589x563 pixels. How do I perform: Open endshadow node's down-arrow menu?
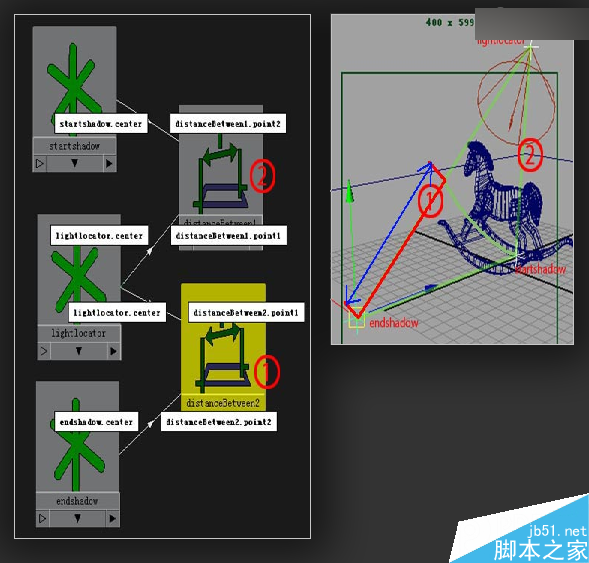[77, 519]
